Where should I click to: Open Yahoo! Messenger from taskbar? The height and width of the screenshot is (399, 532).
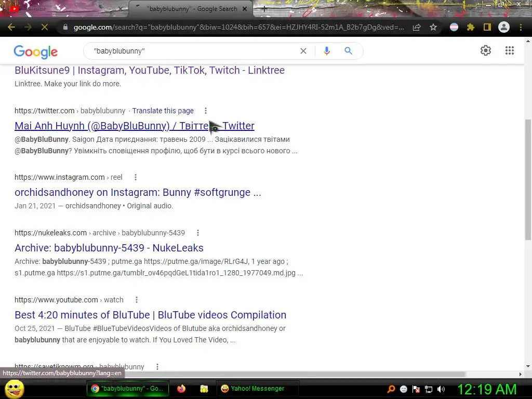click(x=258, y=389)
